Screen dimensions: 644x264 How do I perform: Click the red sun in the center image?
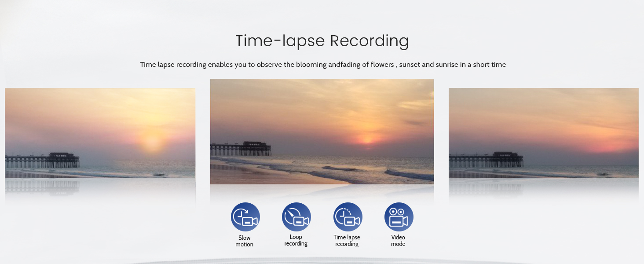pos(366,139)
